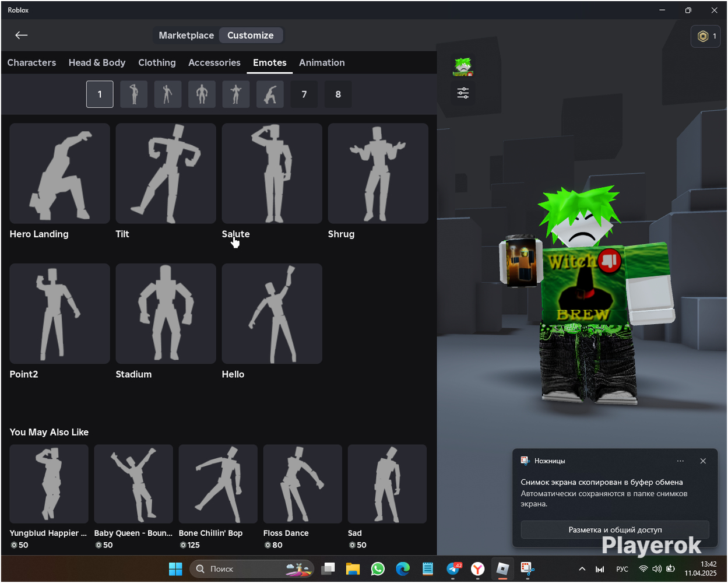Select the fifth emote slot icon

[x=235, y=94]
